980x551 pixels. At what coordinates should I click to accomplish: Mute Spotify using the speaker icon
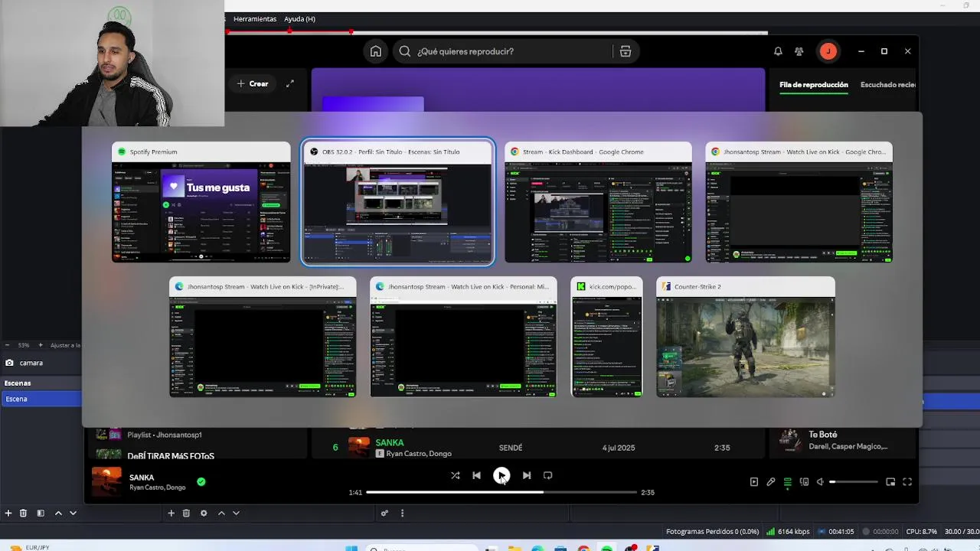(820, 481)
